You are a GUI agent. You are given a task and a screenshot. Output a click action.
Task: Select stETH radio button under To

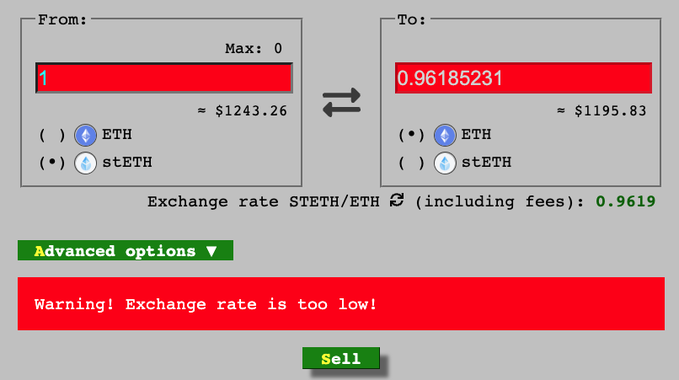[x=411, y=163]
